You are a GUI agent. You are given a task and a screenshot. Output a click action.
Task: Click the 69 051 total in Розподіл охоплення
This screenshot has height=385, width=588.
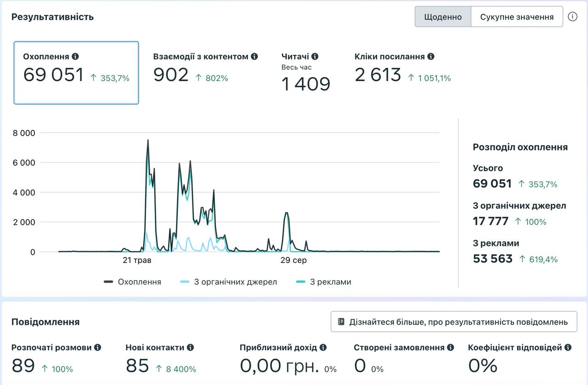492,184
